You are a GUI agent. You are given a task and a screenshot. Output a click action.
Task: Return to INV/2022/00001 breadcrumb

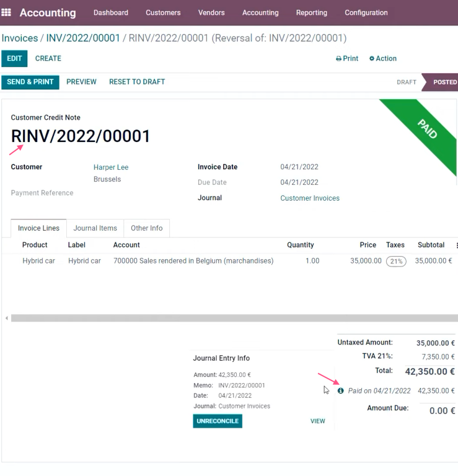click(x=83, y=38)
